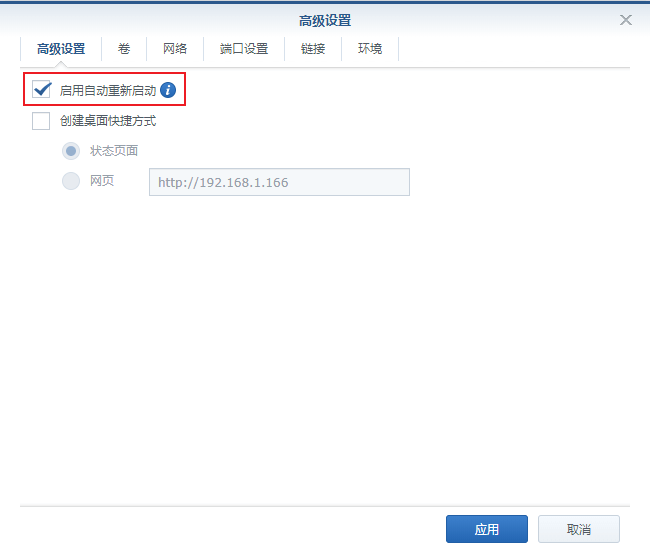The image size is (650, 551).
Task: Click the first 高级设置 tab
Action: point(61,48)
